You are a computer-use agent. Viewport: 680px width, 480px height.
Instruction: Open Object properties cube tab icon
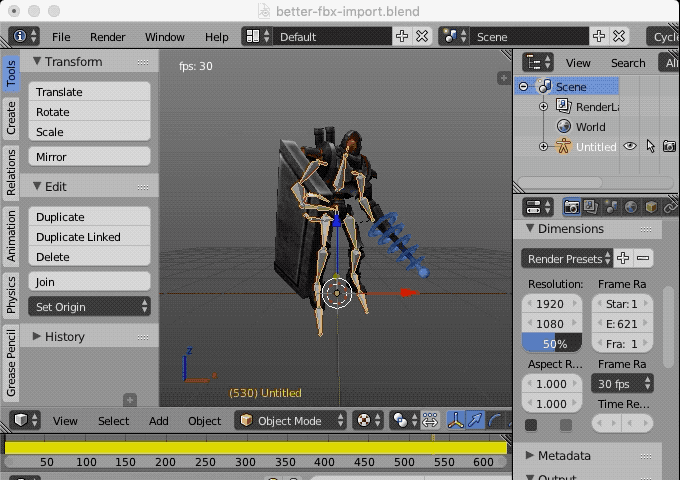pyautogui.click(x=651, y=207)
